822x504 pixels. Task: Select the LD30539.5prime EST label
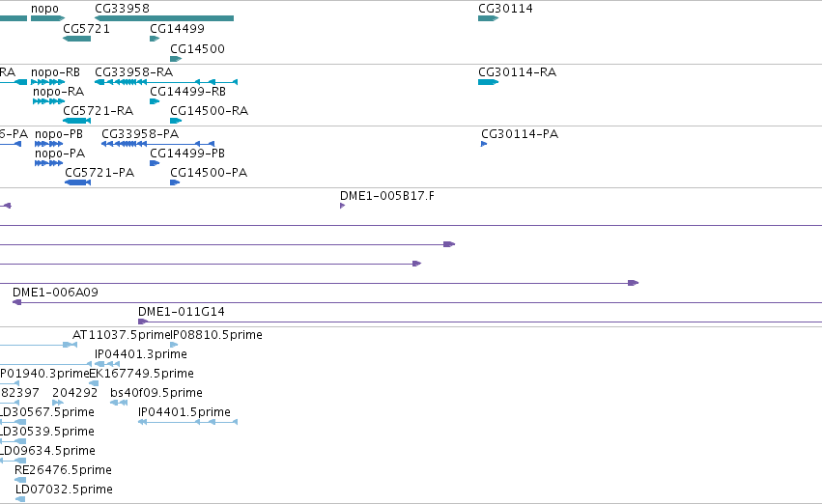click(47, 432)
